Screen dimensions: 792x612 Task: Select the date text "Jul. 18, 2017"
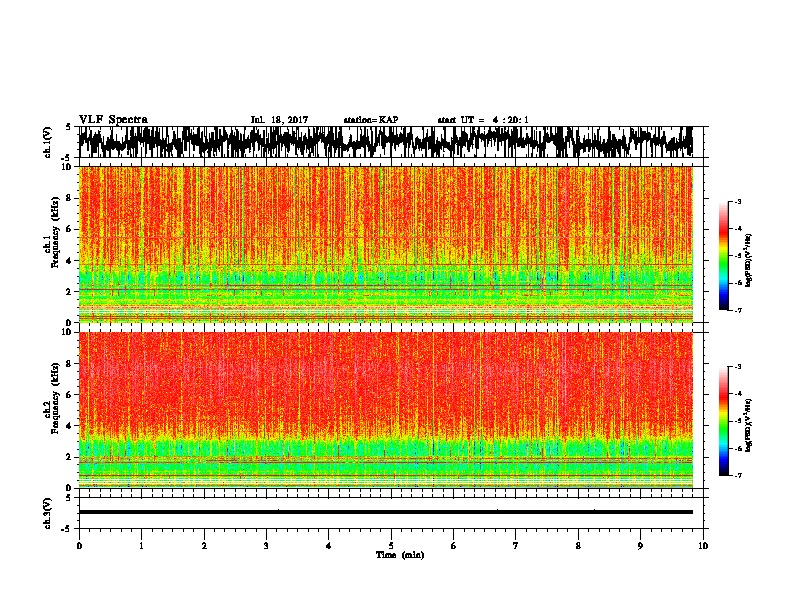279,120
